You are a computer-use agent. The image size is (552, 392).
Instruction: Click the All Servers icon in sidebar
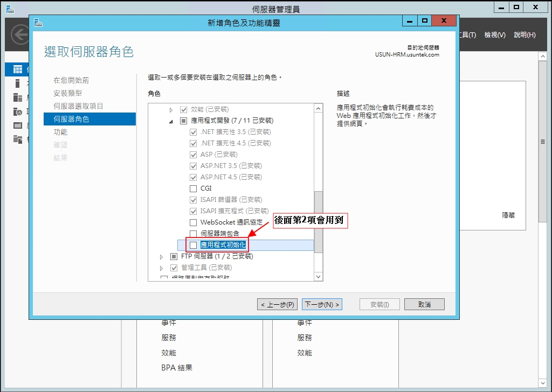tap(18, 97)
